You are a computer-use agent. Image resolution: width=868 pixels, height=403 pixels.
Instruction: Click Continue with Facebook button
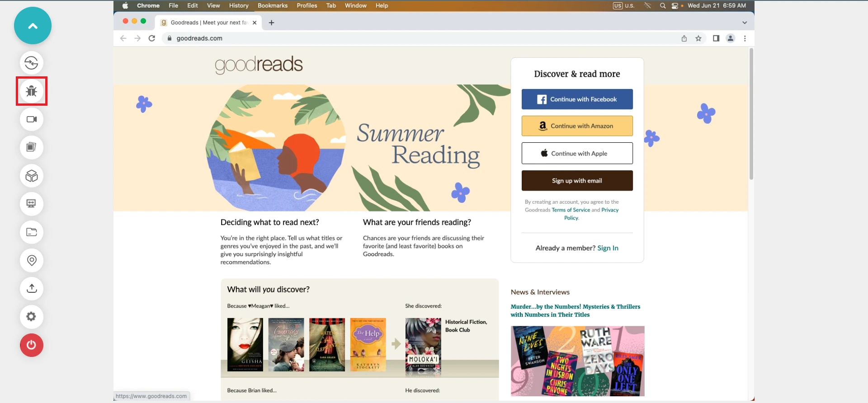pyautogui.click(x=577, y=99)
